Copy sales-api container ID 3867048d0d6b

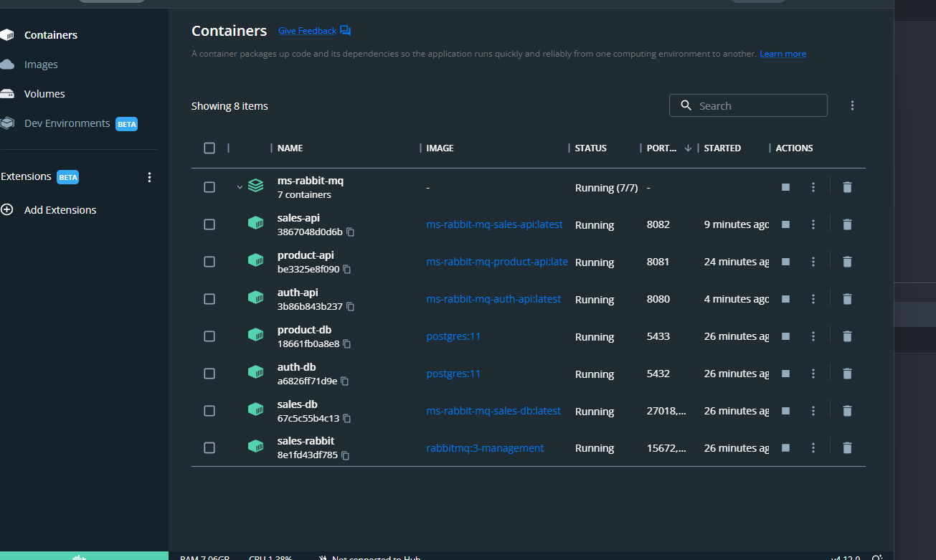tap(351, 232)
